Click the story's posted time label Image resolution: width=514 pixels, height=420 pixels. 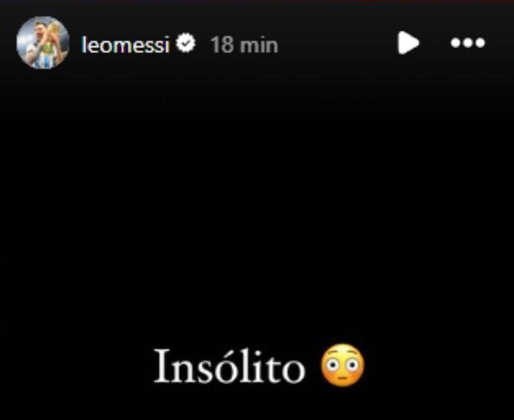tap(244, 45)
